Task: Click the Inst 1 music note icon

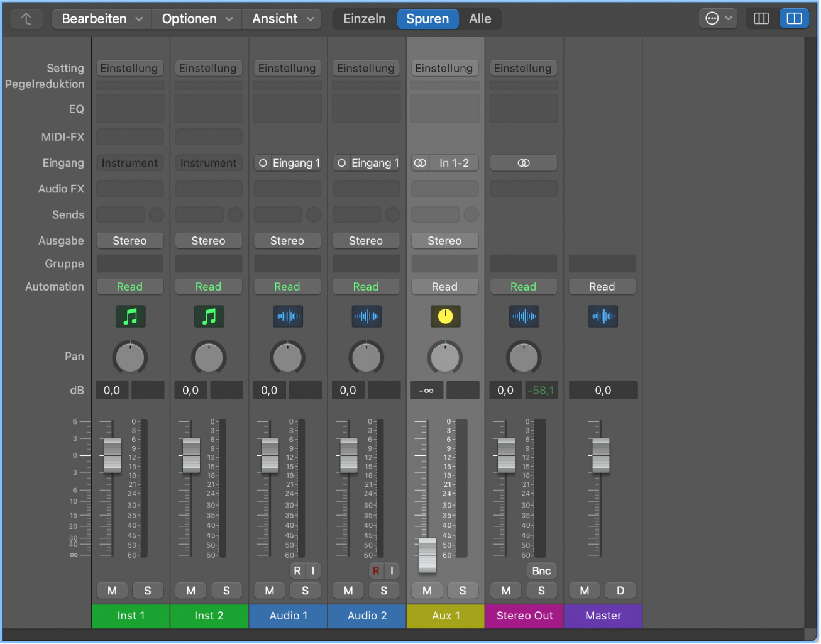Action: click(130, 316)
